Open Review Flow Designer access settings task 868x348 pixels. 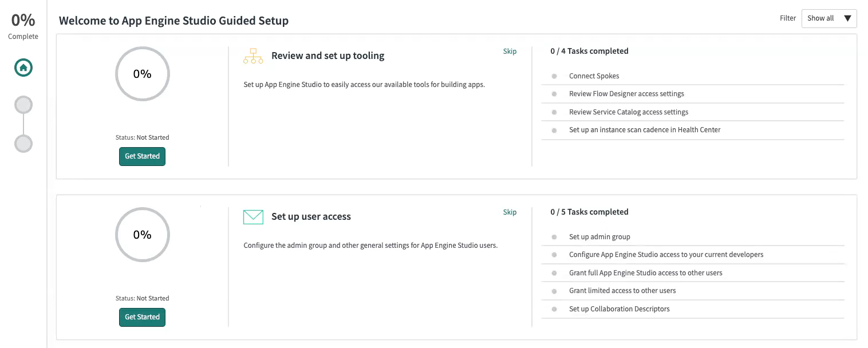point(626,94)
